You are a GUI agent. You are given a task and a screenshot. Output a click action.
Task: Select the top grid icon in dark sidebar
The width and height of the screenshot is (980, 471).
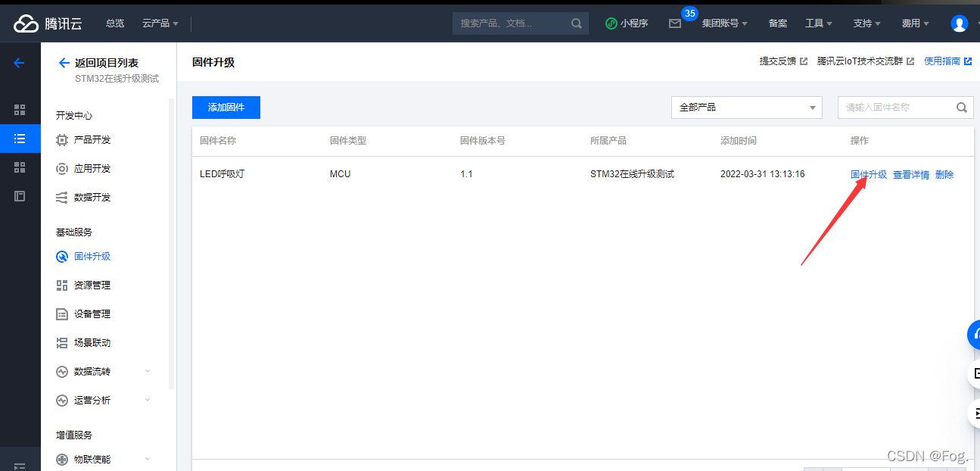point(20,110)
